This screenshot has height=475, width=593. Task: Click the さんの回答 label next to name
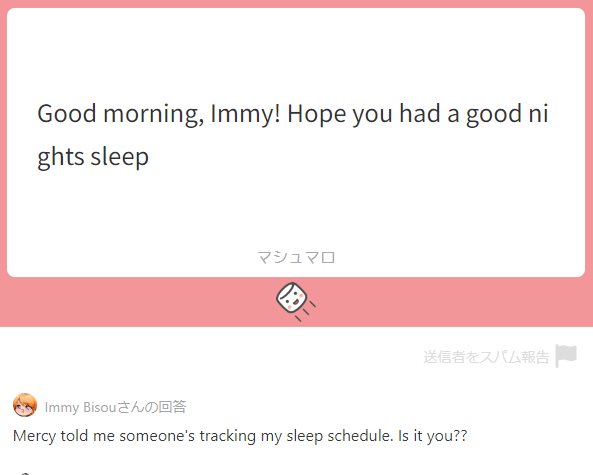pos(151,407)
